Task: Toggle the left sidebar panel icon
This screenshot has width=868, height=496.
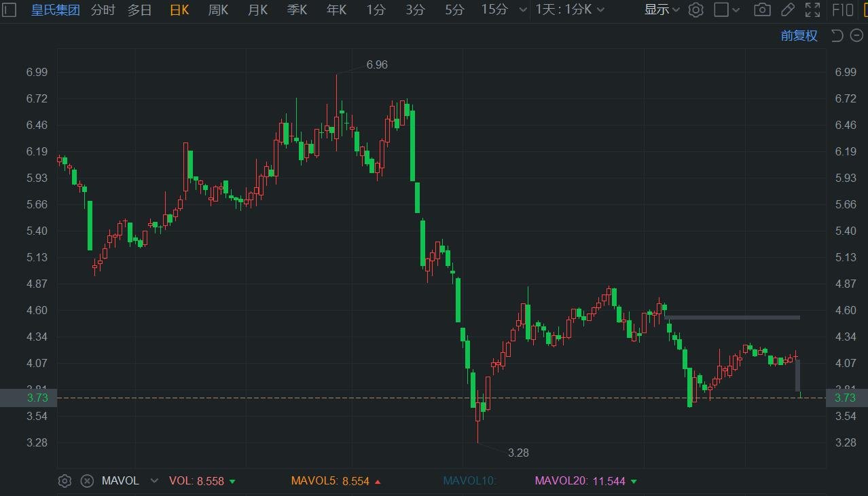Action: pos(10,9)
